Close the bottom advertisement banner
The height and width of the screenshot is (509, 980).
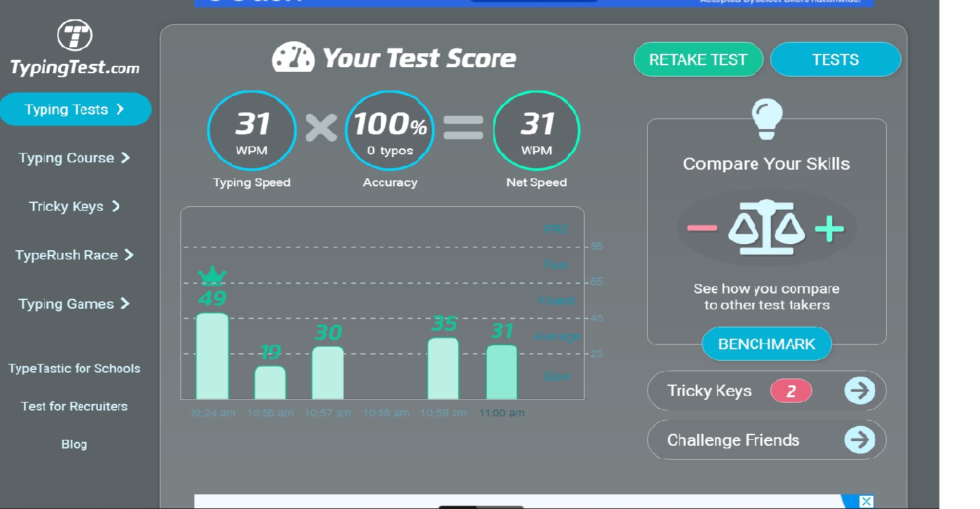(x=866, y=501)
